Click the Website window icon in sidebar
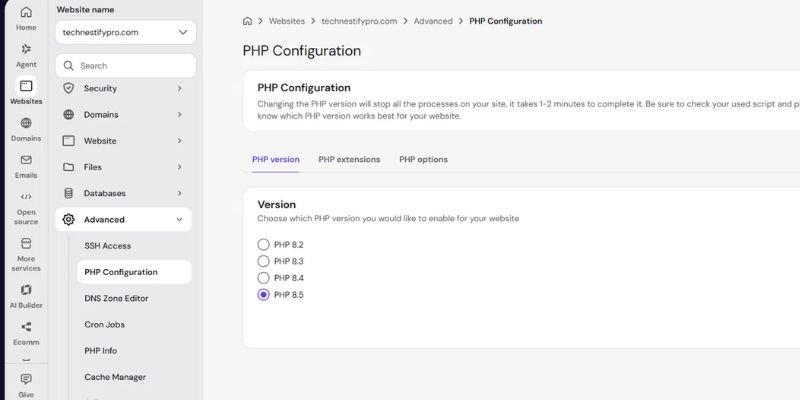The image size is (800, 400). pos(68,141)
